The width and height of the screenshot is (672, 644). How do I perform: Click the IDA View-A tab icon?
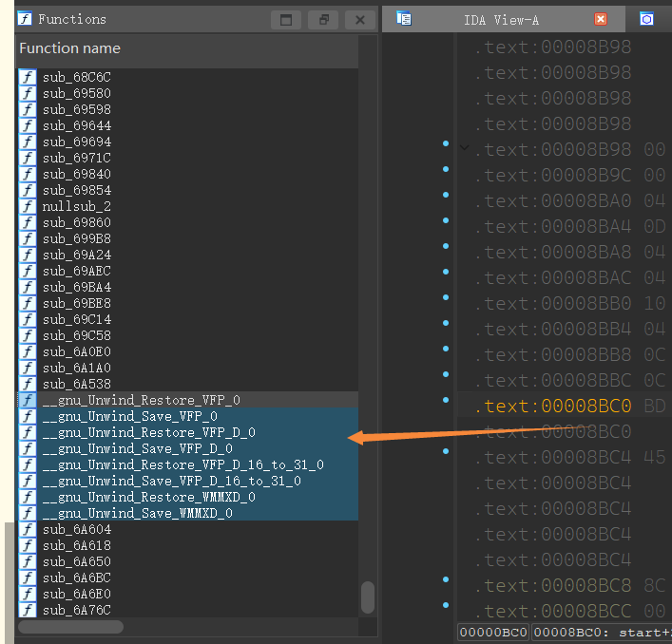pos(404,19)
